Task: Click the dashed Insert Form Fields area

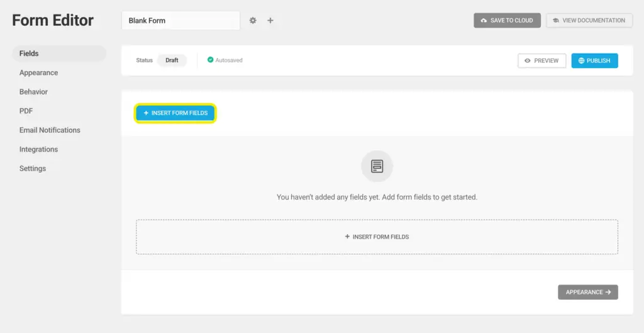Action: point(377,237)
